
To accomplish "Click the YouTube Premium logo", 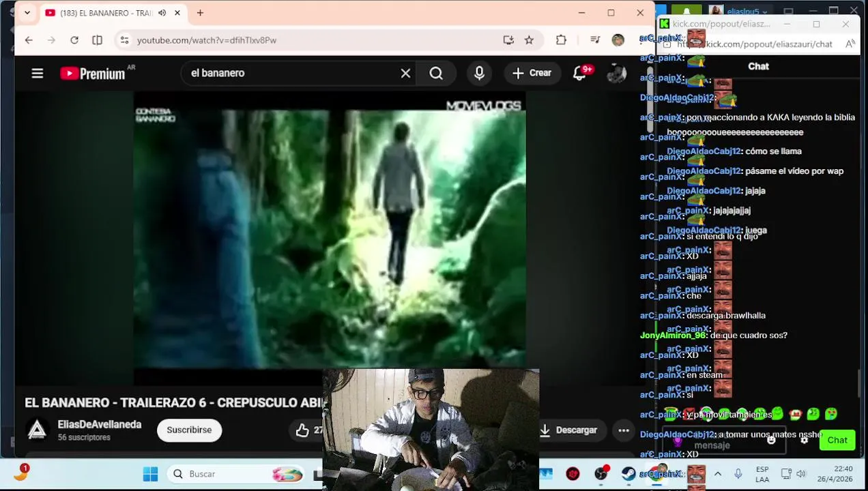I will click(92, 73).
